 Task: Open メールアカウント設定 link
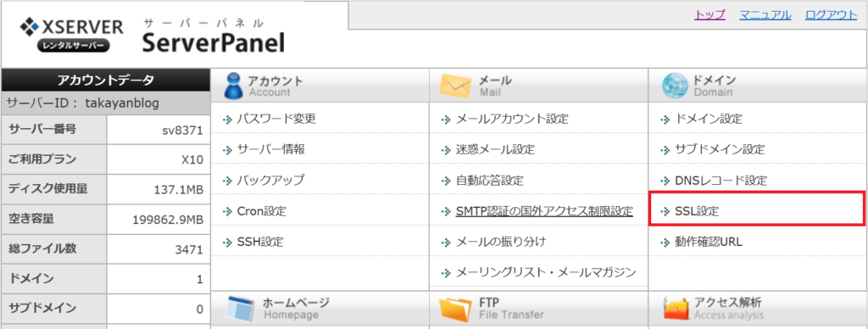(x=512, y=119)
